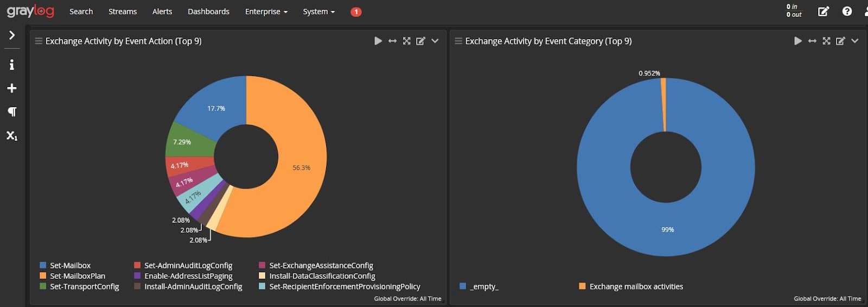Open the Dashboards page

[x=208, y=11]
